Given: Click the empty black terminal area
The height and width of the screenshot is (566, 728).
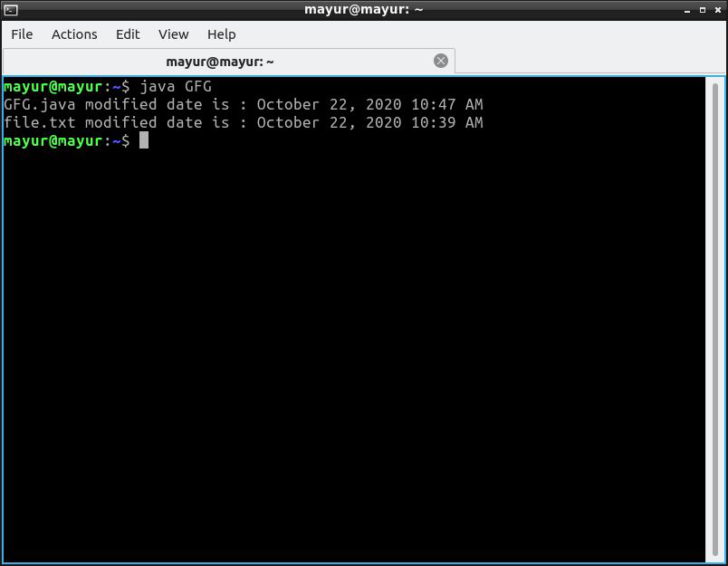Looking at the screenshot, I should coord(362,362).
